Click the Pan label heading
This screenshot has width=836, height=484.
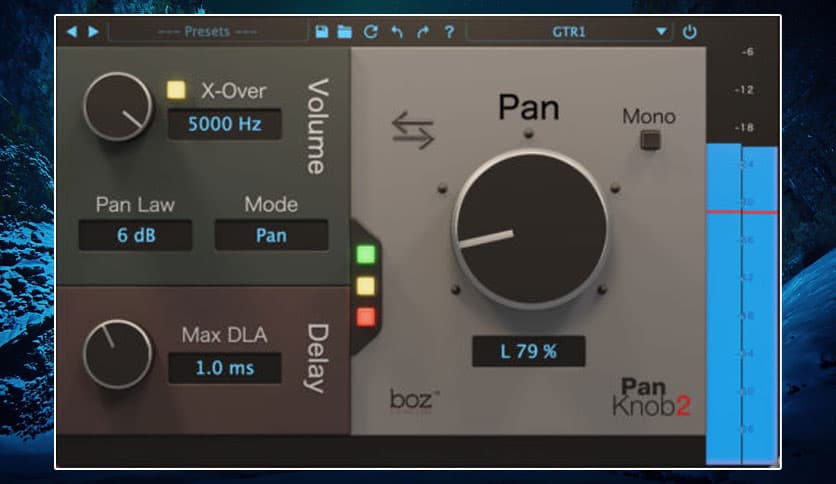[x=529, y=108]
